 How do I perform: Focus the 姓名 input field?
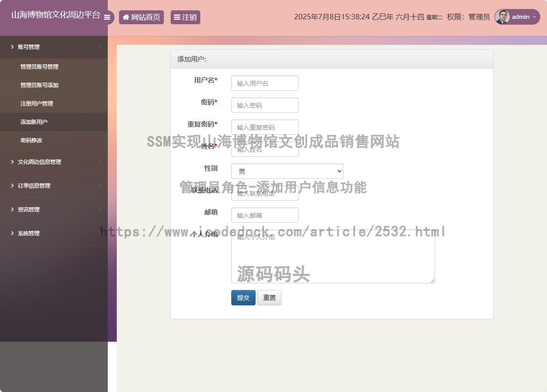point(265,149)
